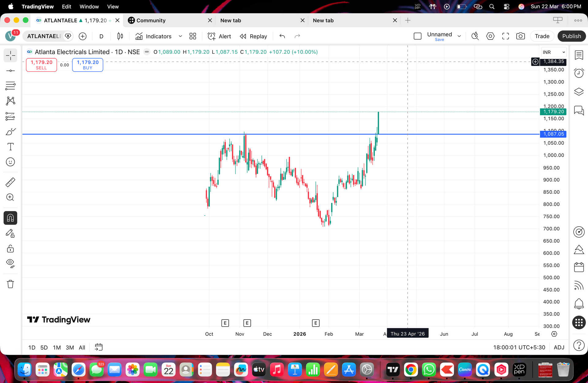The width and height of the screenshot is (588, 383).
Task: Open the pattern drawing tools
Action: click(10, 101)
